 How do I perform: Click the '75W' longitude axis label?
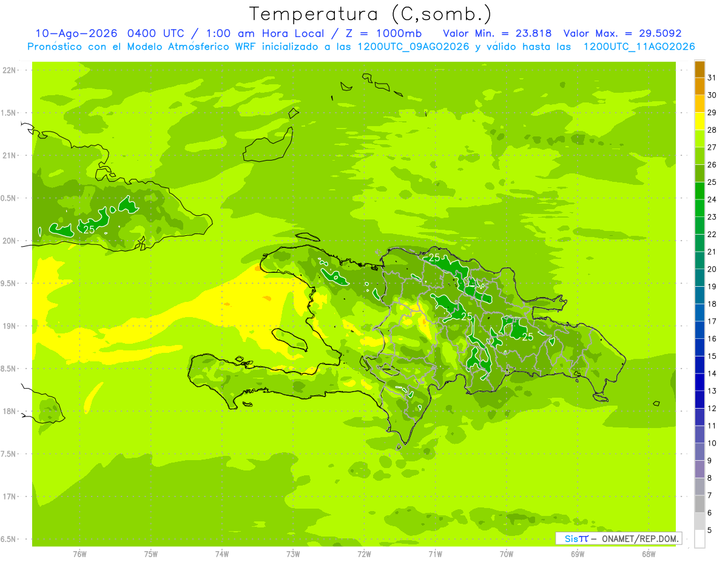point(151,554)
